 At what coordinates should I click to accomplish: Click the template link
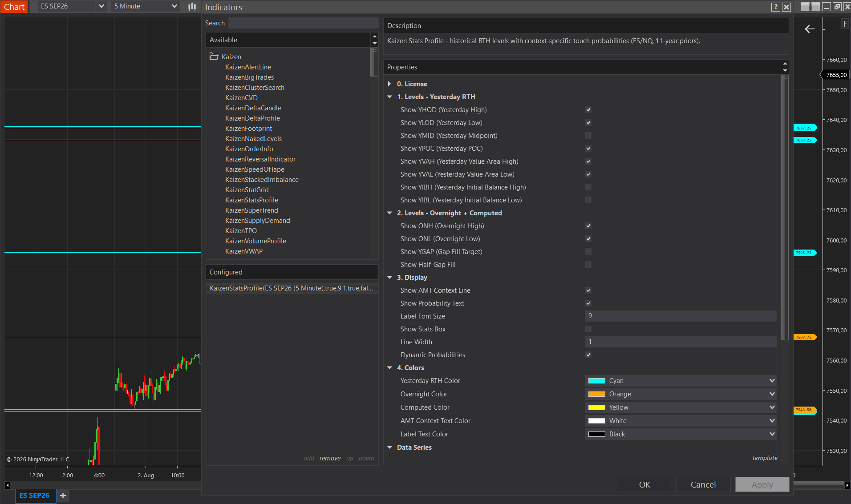[x=765, y=458]
